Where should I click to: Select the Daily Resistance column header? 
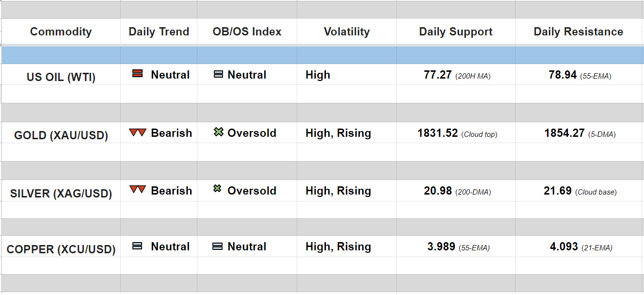click(x=578, y=32)
